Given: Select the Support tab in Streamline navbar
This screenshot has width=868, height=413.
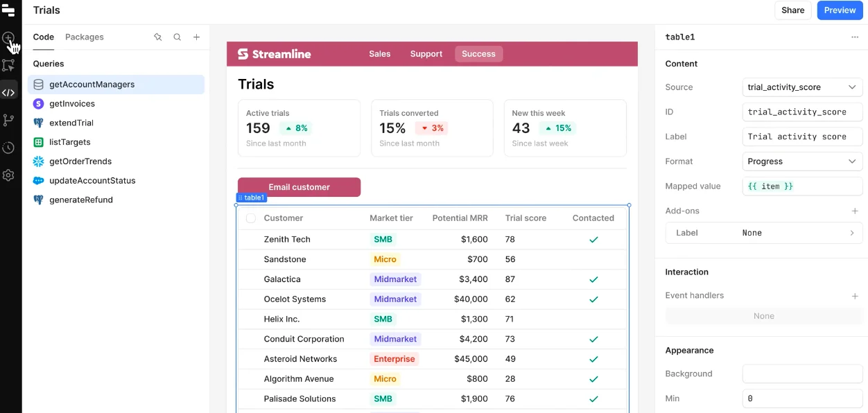Looking at the screenshot, I should click(426, 54).
